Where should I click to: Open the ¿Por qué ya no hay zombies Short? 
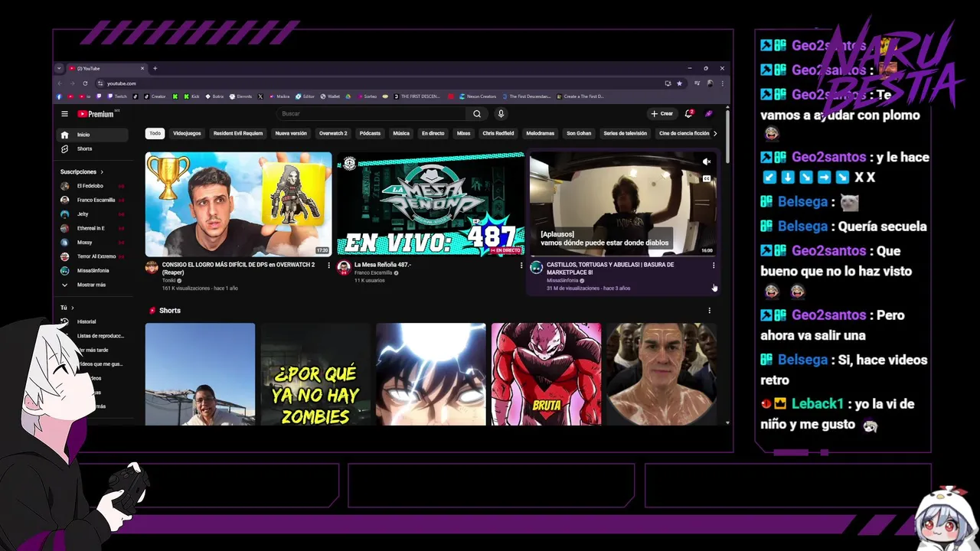click(x=315, y=374)
